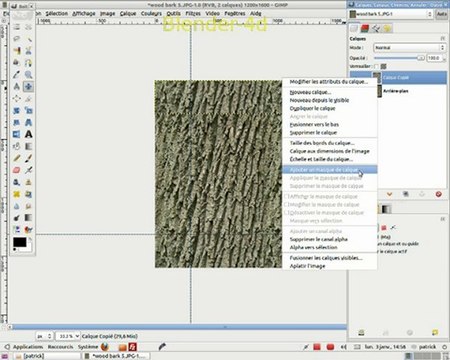Select the Clone stamp tool
This screenshot has height=360, width=450.
[28, 182]
